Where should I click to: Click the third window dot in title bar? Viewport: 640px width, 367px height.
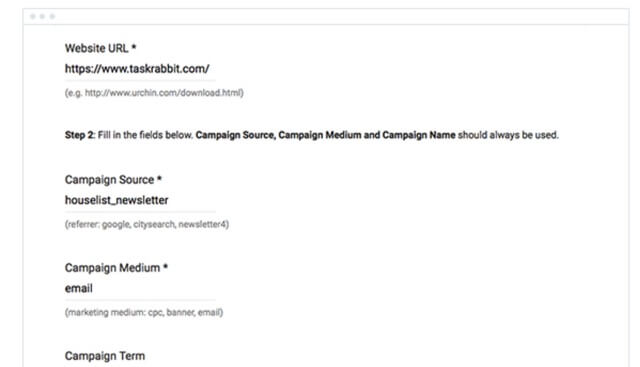pos(52,16)
